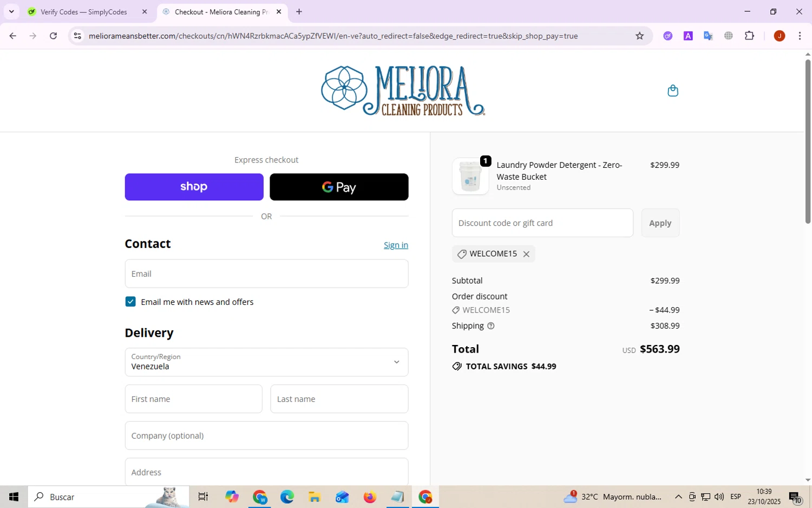Open the Windows Start menu
The image size is (812, 508).
click(14, 497)
